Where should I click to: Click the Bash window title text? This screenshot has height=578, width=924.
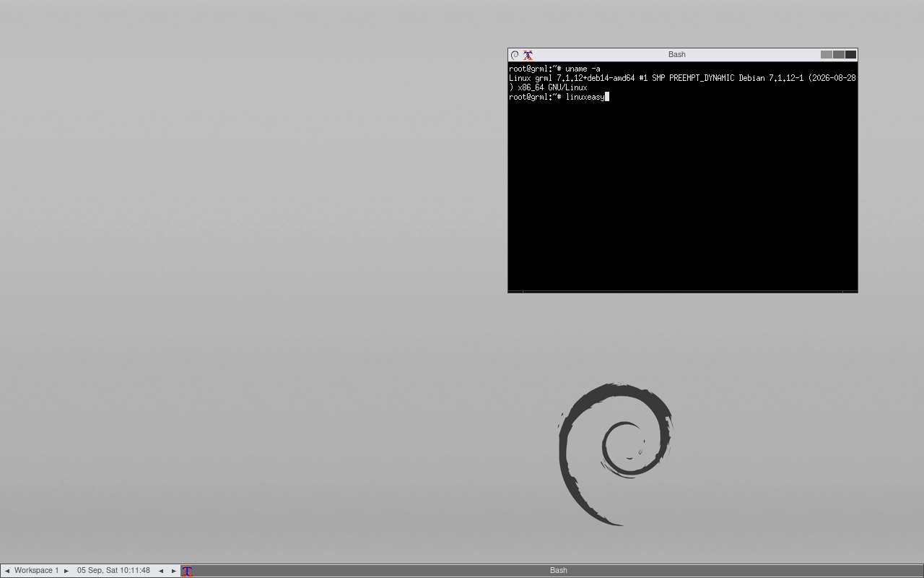point(677,54)
